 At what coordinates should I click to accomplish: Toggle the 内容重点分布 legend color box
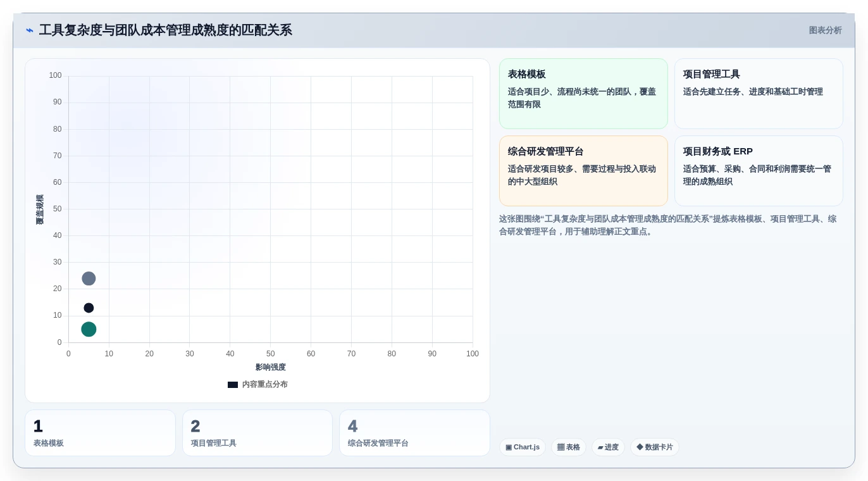point(233,385)
